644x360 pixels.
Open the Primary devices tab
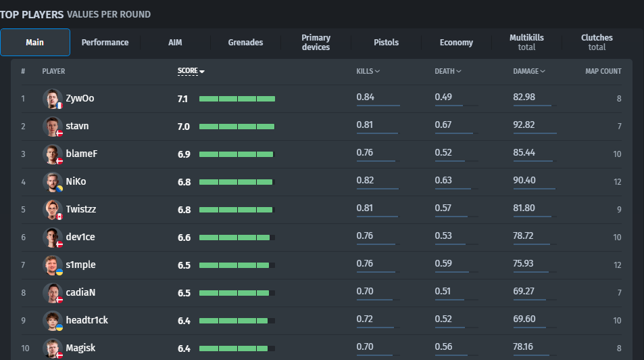(x=316, y=42)
